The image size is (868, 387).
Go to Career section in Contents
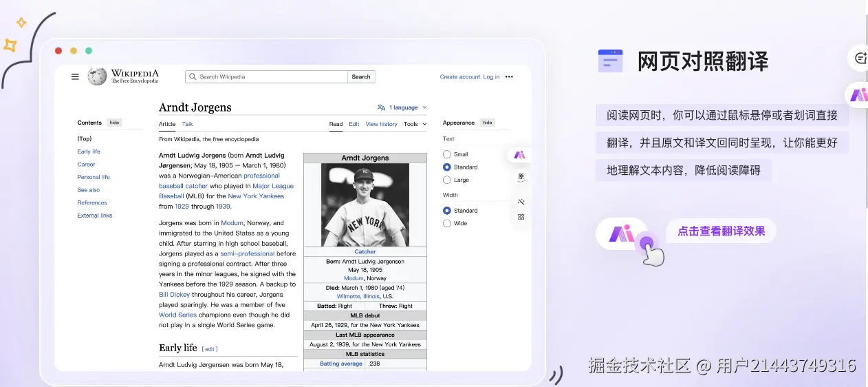pos(86,165)
